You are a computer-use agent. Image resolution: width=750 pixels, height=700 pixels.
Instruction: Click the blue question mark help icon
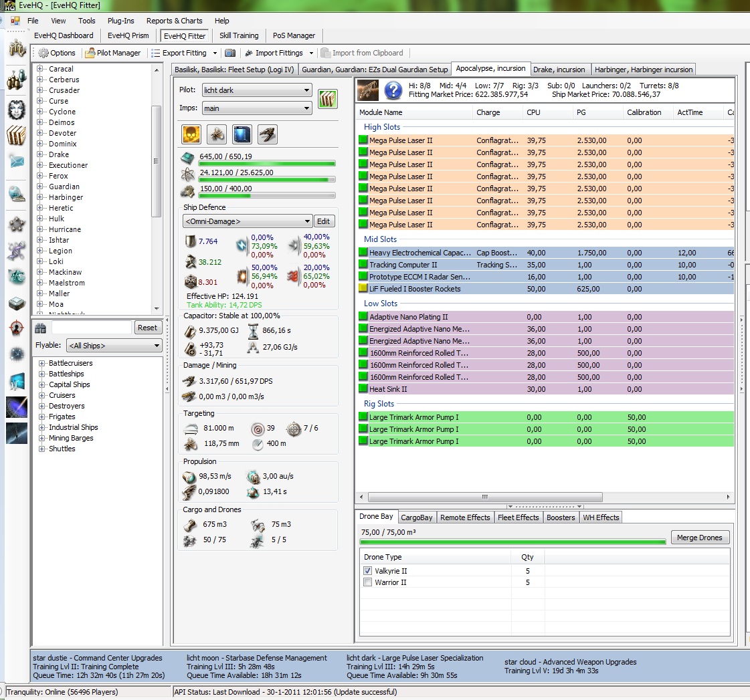(393, 90)
